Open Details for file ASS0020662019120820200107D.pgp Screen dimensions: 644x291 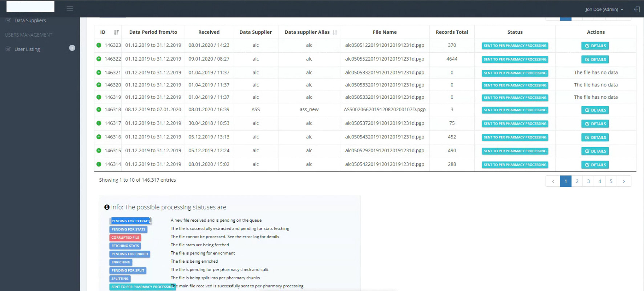click(x=595, y=110)
